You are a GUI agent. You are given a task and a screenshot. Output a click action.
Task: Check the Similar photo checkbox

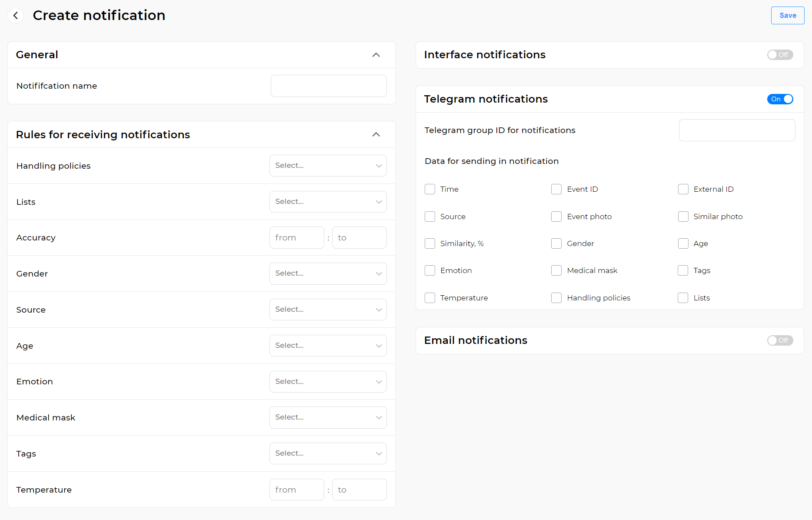point(683,216)
